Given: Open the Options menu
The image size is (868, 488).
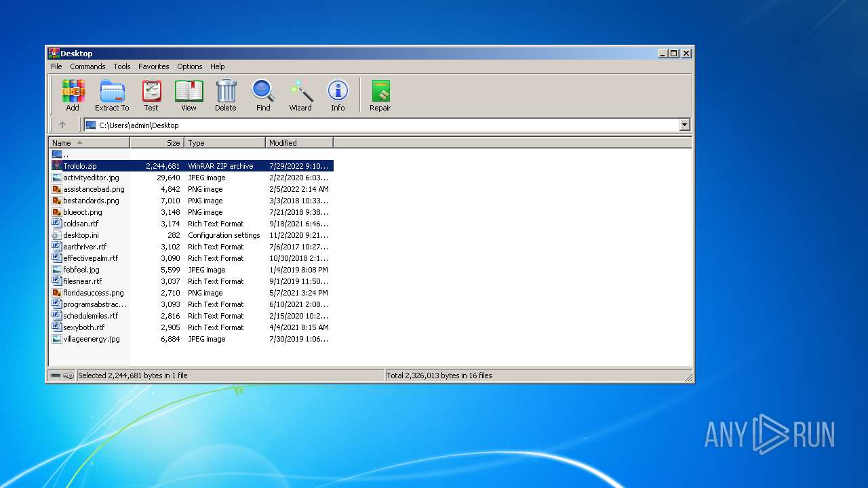Looking at the screenshot, I should (190, 66).
